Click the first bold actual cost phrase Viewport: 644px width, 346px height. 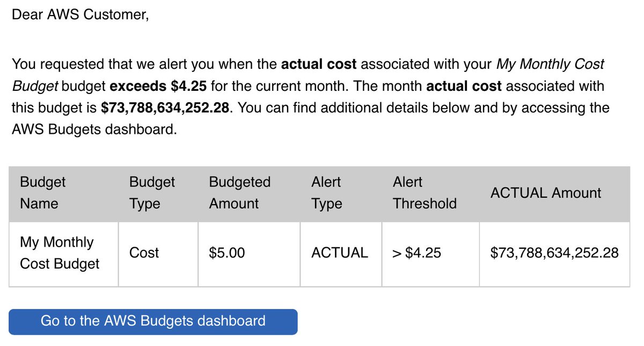pos(319,64)
